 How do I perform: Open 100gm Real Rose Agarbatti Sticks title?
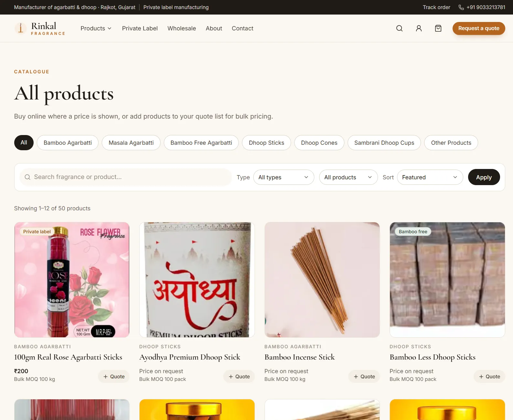[68, 357]
